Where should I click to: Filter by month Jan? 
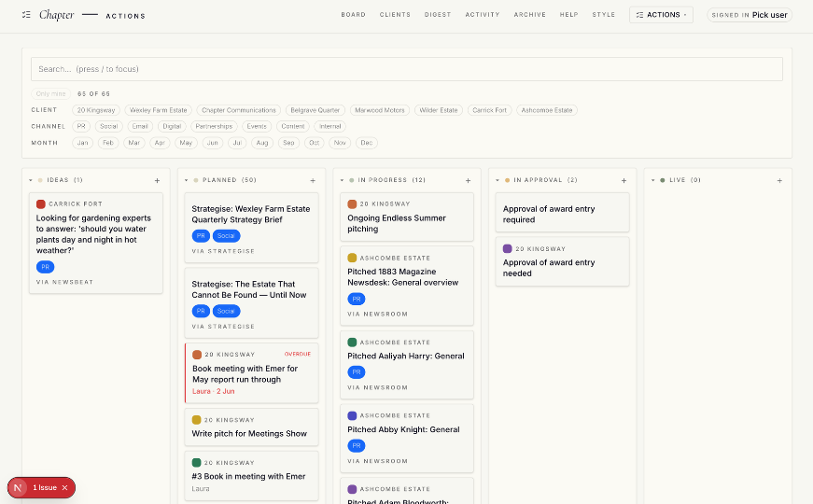(82, 143)
